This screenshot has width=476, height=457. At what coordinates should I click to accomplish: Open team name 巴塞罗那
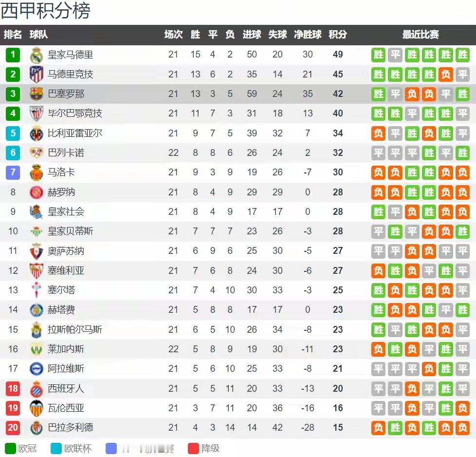pyautogui.click(x=66, y=94)
